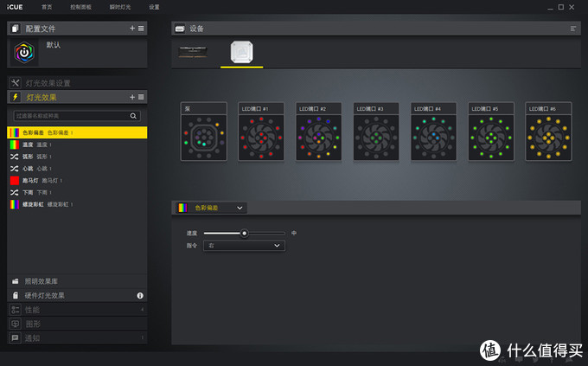This screenshot has height=366, width=588.
Task: Select the 默认 profile iCUE logo icon
Action: click(x=24, y=52)
